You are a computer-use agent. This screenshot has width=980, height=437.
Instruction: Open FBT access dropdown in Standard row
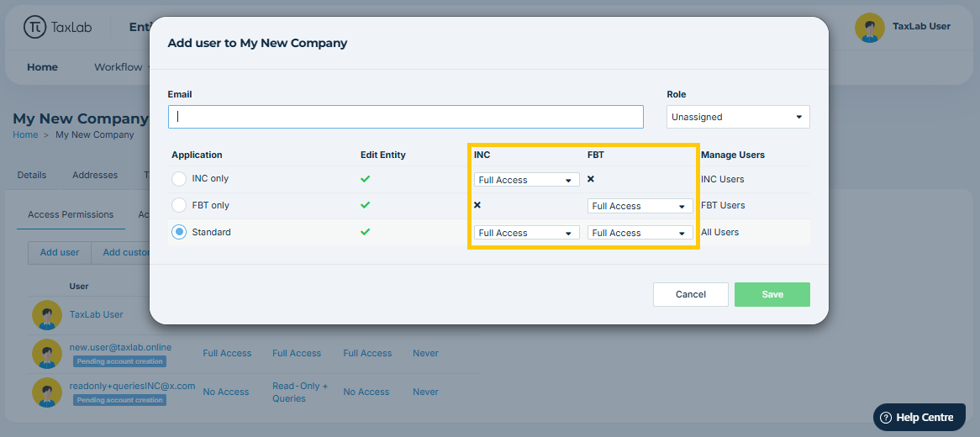coord(640,233)
